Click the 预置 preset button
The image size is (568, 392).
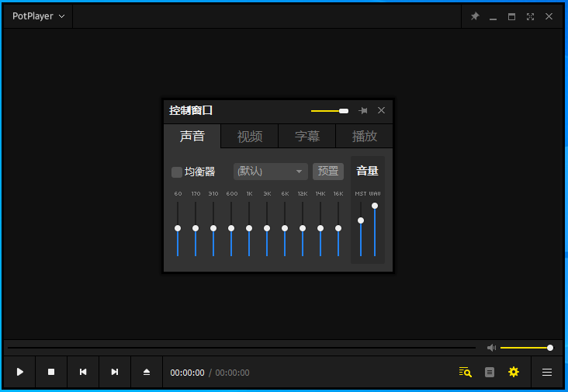328,171
